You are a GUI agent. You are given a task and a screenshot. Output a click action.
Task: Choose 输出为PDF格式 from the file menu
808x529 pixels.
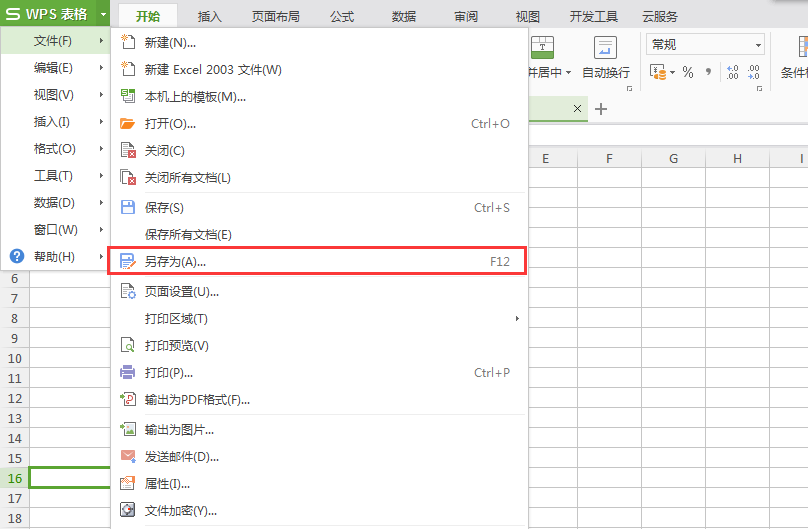click(x=197, y=400)
